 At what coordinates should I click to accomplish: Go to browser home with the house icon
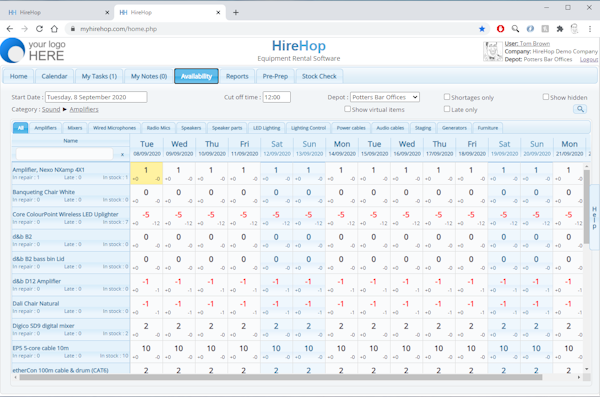point(54,29)
